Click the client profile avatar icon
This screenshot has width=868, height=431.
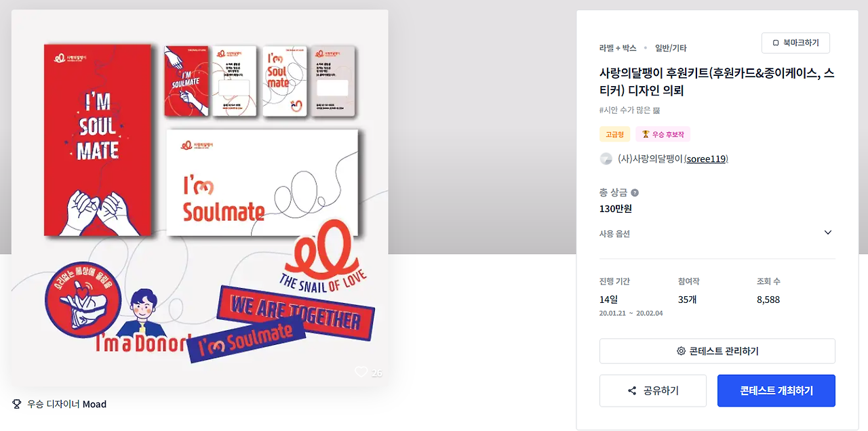pos(606,159)
